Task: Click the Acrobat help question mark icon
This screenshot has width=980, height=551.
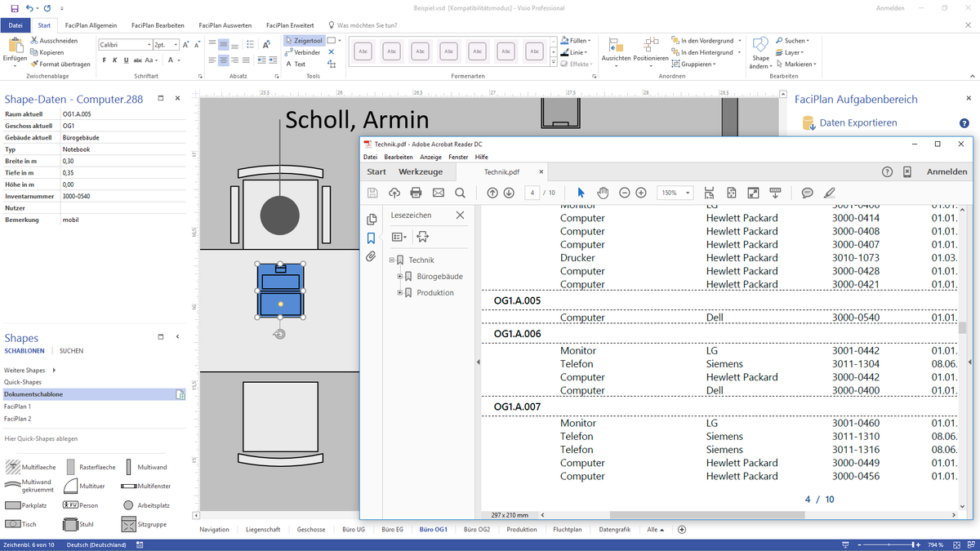Action: (888, 172)
